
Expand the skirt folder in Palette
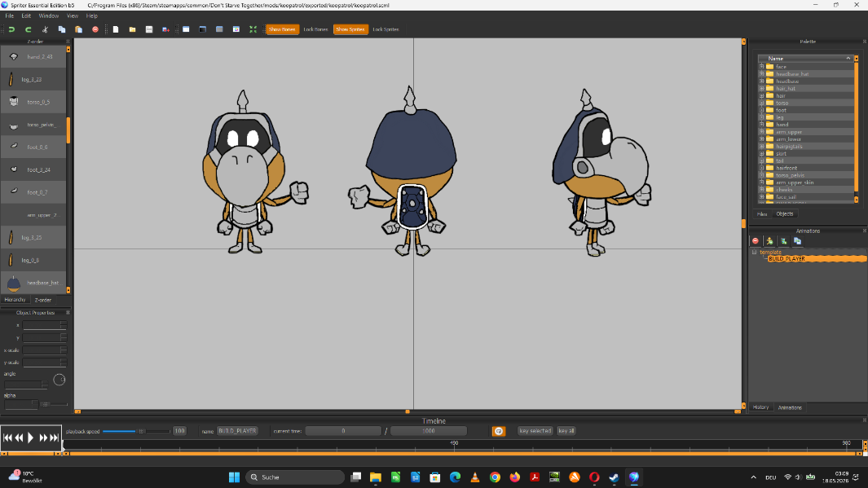coord(762,153)
